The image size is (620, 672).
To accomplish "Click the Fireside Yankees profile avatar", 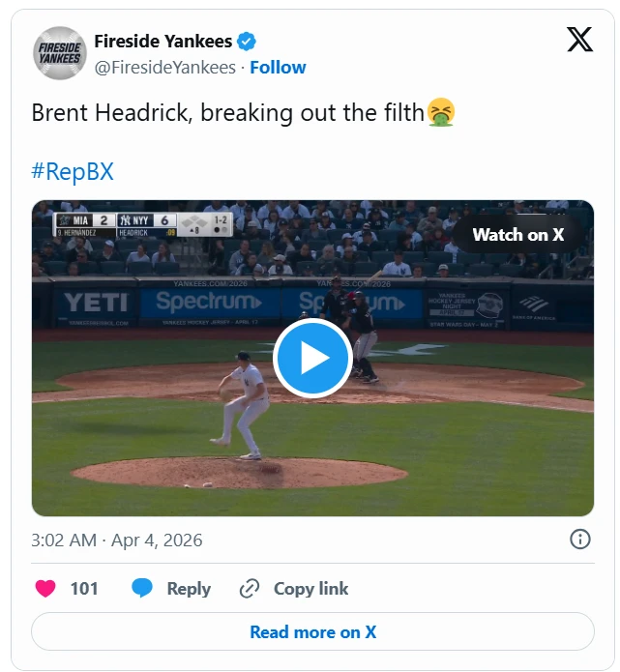I will coord(59,54).
